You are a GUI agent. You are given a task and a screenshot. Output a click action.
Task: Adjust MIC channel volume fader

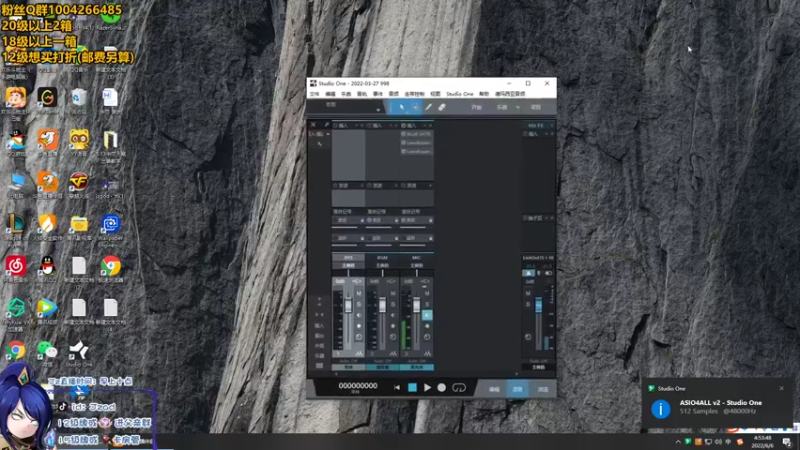coord(416,305)
